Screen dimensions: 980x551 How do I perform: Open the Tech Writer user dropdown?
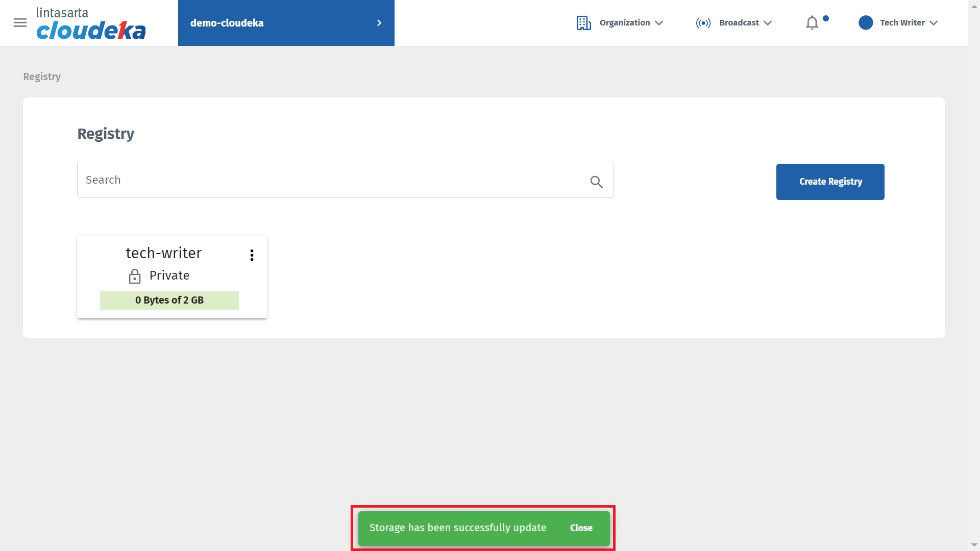coord(909,23)
